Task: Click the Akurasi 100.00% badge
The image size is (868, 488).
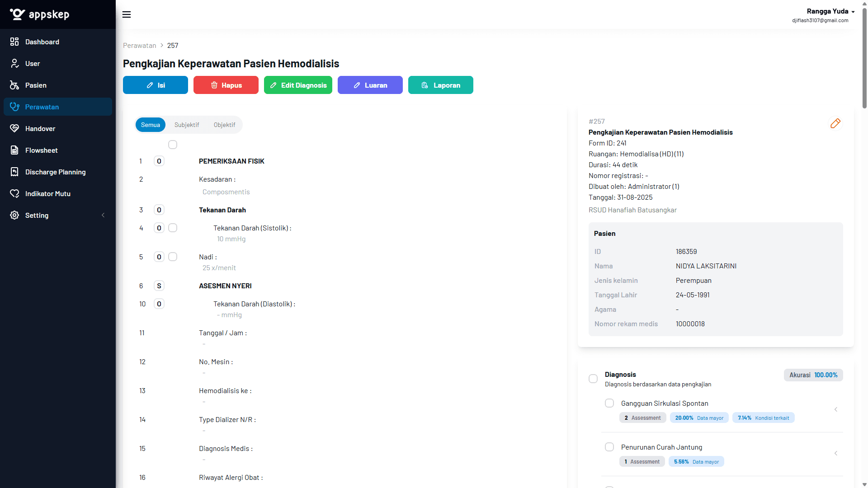Action: [813, 375]
